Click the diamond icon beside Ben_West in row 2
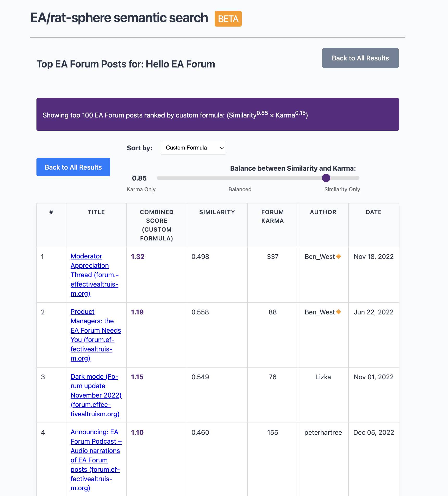The height and width of the screenshot is (496, 448). (339, 312)
